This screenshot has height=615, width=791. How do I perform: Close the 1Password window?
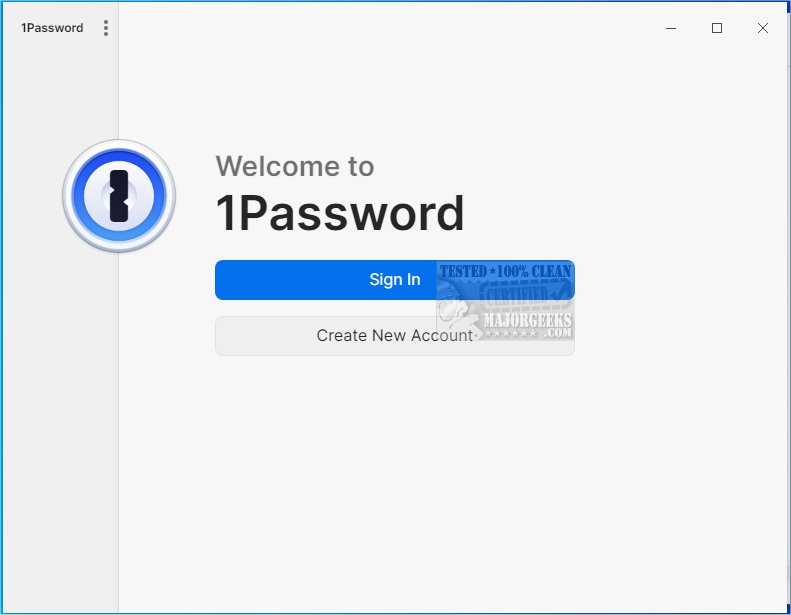click(x=762, y=28)
